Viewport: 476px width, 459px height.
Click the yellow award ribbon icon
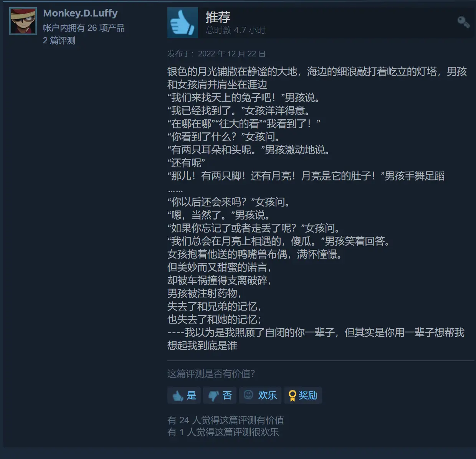coord(293,396)
